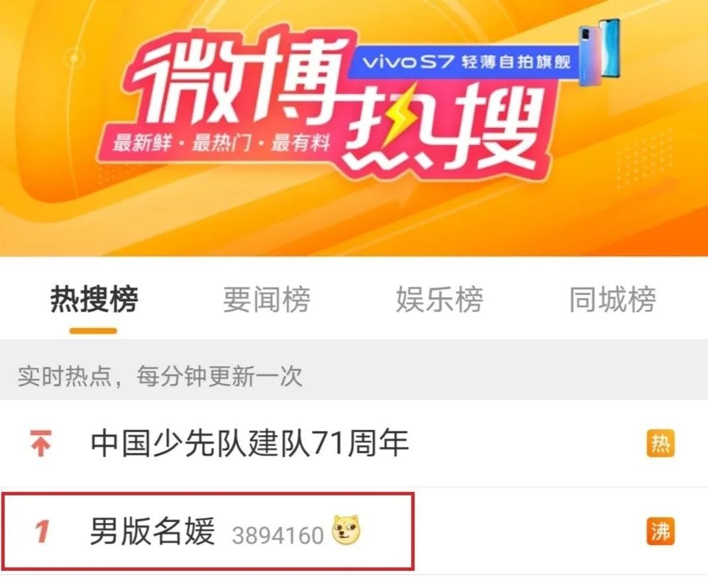Click the pinned top arrow icon
The height and width of the screenshot is (588, 708).
tap(40, 443)
